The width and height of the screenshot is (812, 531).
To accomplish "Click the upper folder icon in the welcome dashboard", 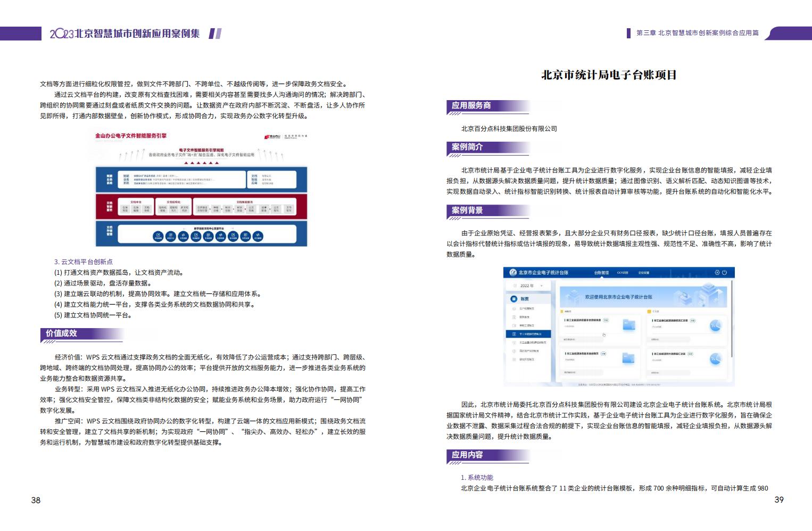I will 629,324.
